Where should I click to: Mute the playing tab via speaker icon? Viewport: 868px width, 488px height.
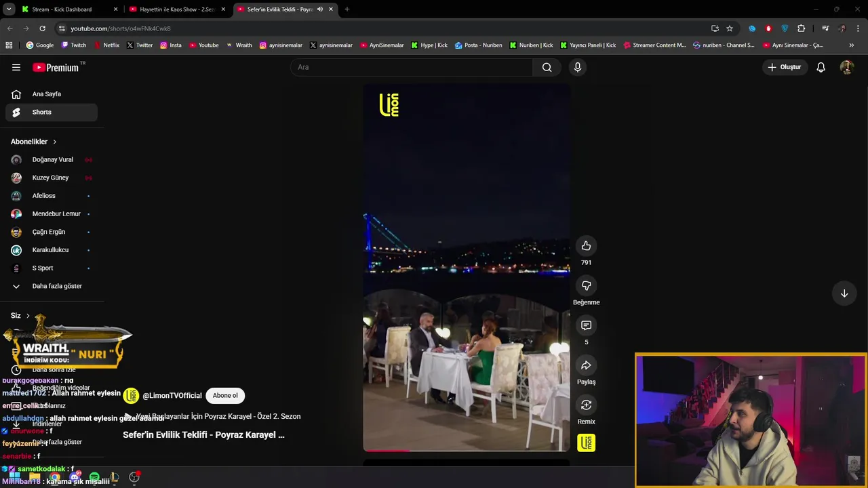[x=320, y=9]
